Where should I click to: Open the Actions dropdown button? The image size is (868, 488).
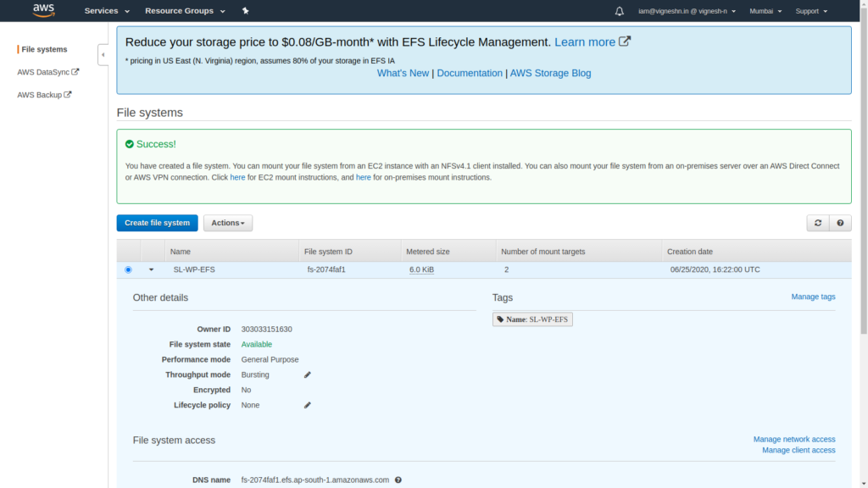[x=227, y=223]
